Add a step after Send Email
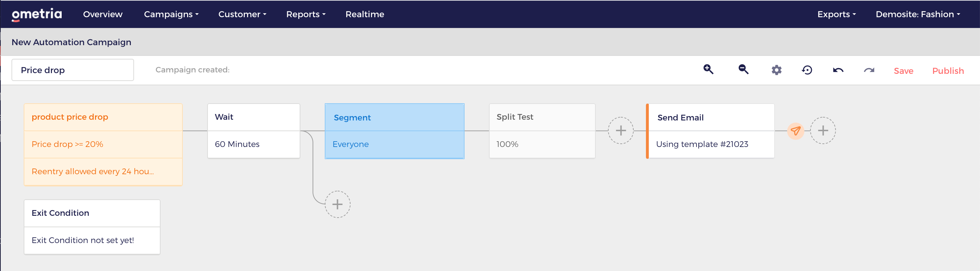 click(x=823, y=130)
